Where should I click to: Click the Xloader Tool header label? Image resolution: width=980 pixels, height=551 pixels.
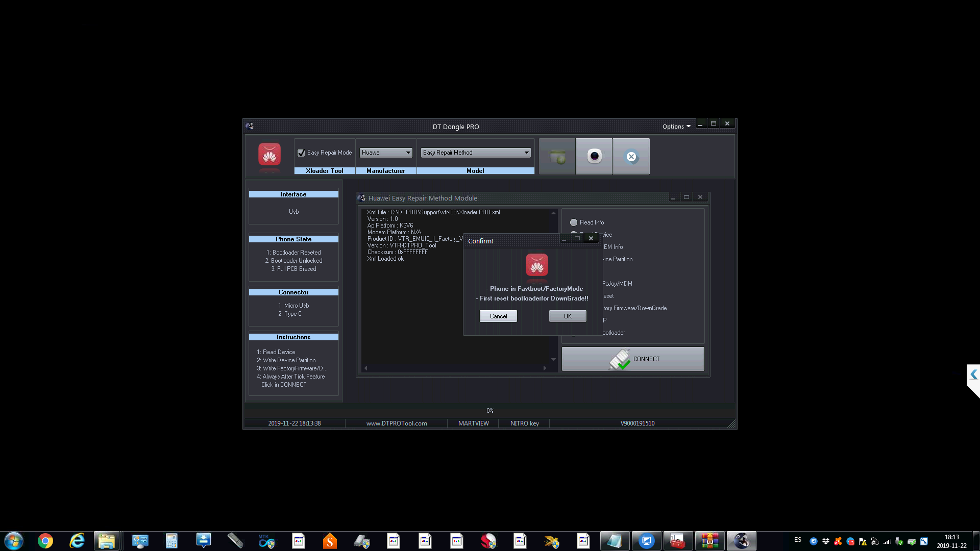click(x=325, y=171)
